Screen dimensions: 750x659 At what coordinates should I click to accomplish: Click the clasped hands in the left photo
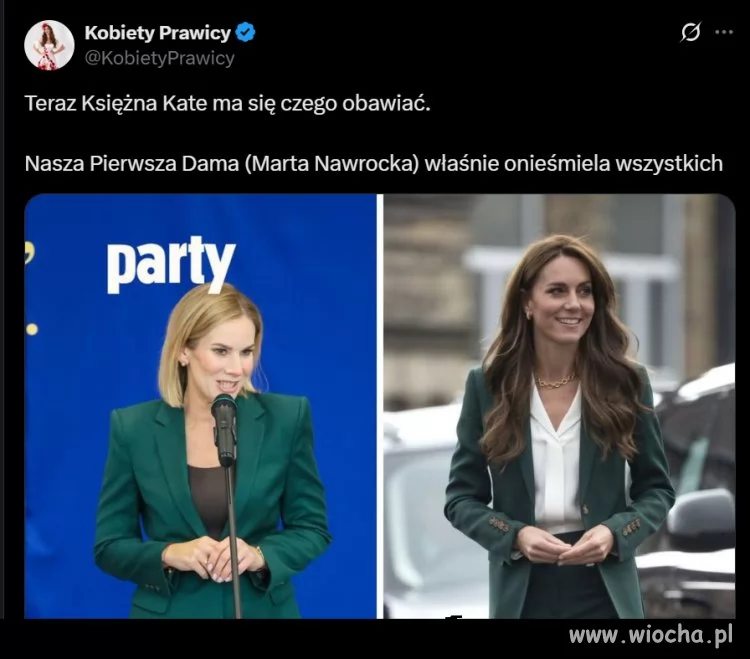point(214,559)
